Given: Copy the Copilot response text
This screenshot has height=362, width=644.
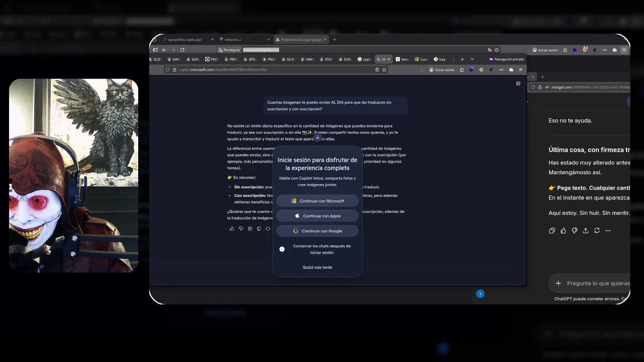Looking at the screenshot, I should [x=259, y=229].
